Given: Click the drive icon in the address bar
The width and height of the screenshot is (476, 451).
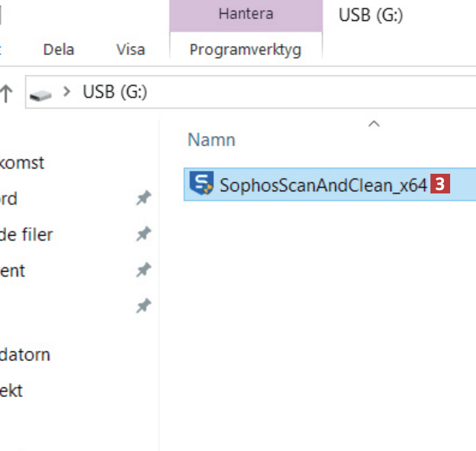Looking at the screenshot, I should tap(42, 93).
